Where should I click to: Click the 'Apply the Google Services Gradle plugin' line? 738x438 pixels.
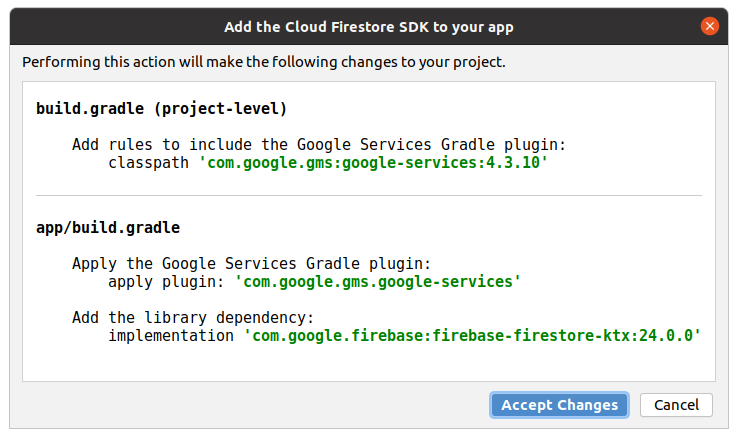coord(250,264)
